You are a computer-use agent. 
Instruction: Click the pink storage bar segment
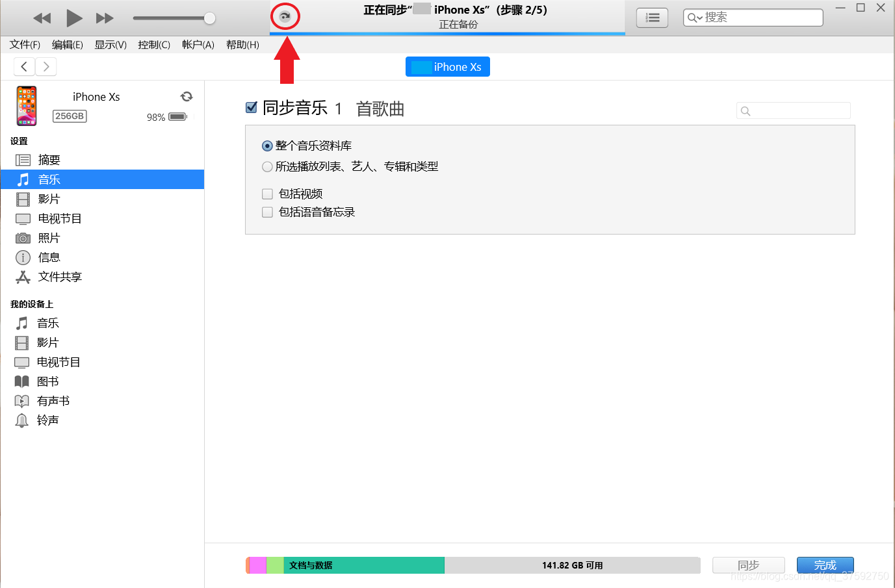(x=257, y=565)
